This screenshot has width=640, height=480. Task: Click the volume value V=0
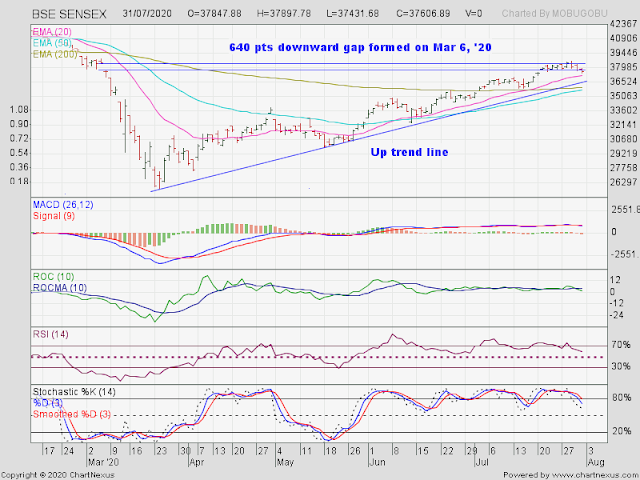pyautogui.click(x=473, y=13)
